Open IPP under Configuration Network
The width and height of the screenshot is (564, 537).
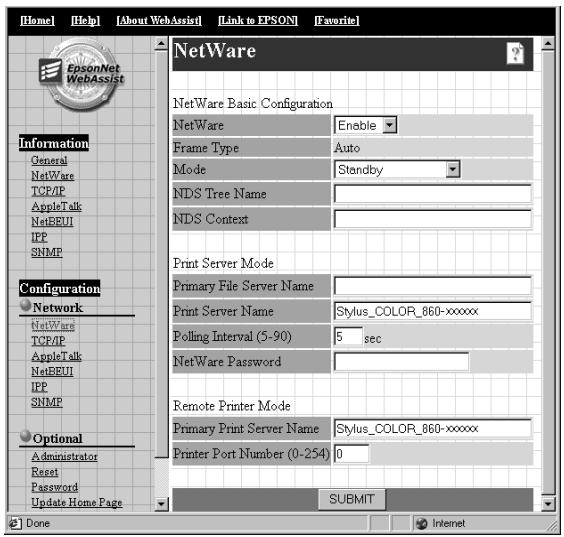39,387
